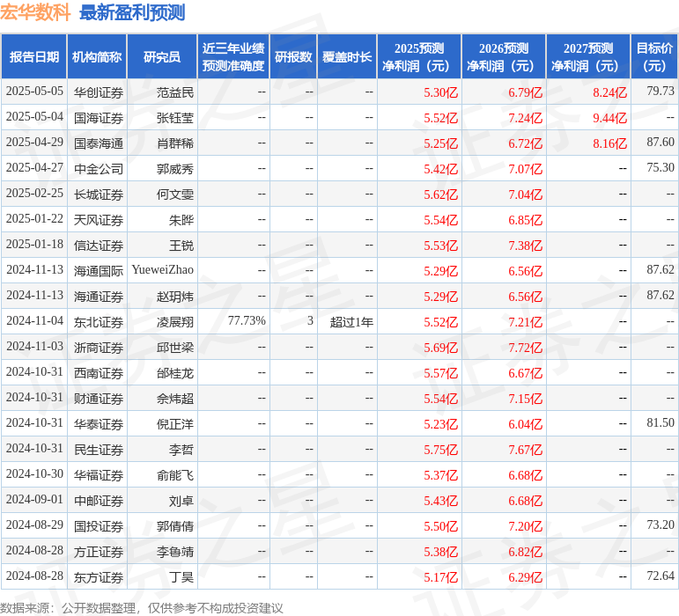
Task: Select researcher 赵玥炜
Action: (175, 297)
